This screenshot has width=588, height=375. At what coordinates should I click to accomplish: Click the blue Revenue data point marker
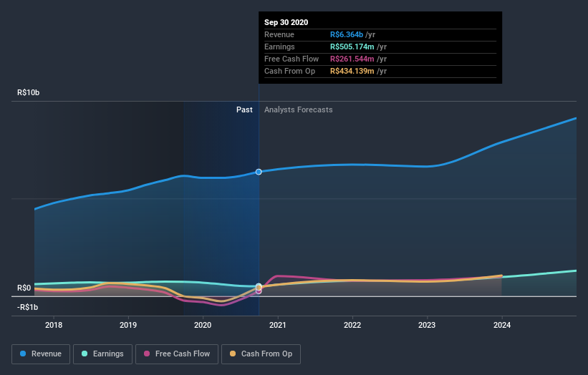point(259,172)
